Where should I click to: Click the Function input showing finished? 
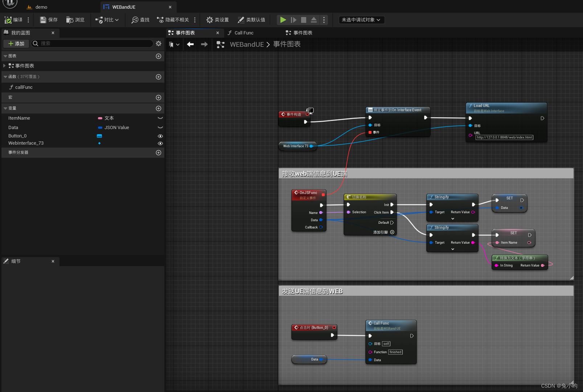(395, 352)
